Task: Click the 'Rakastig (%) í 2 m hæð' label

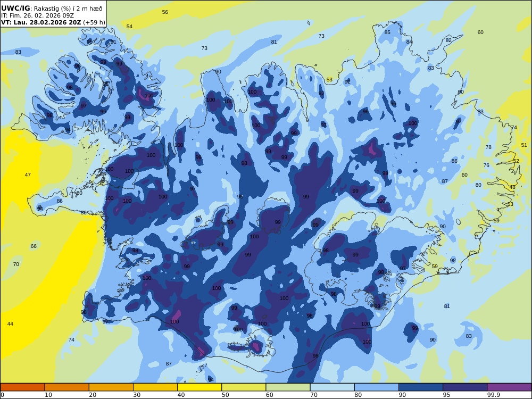Action: 68,9
